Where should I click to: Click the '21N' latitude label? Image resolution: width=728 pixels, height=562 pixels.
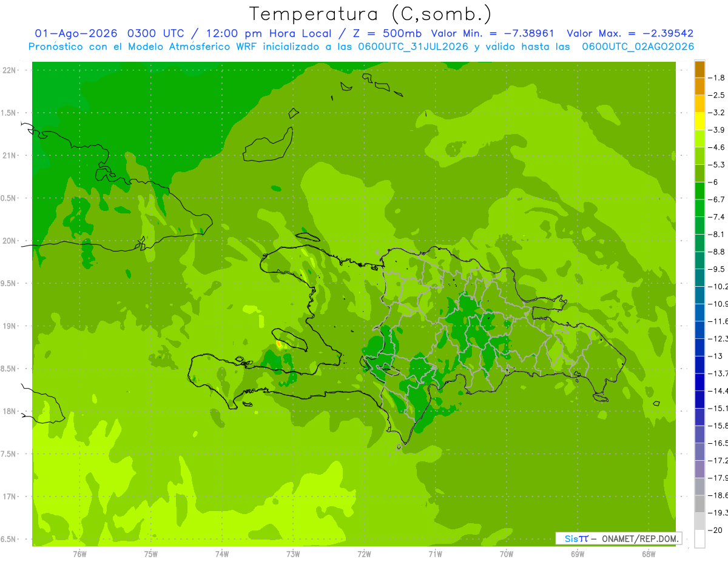[10, 155]
